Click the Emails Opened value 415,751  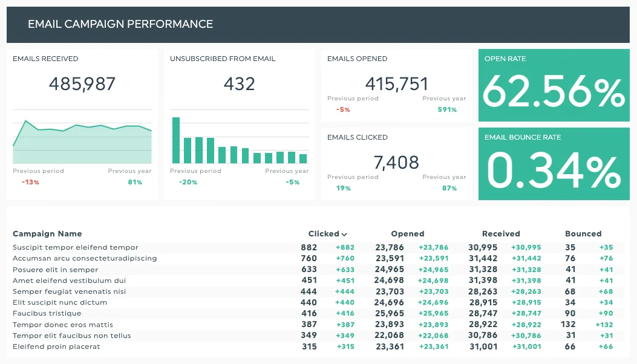coord(397,84)
